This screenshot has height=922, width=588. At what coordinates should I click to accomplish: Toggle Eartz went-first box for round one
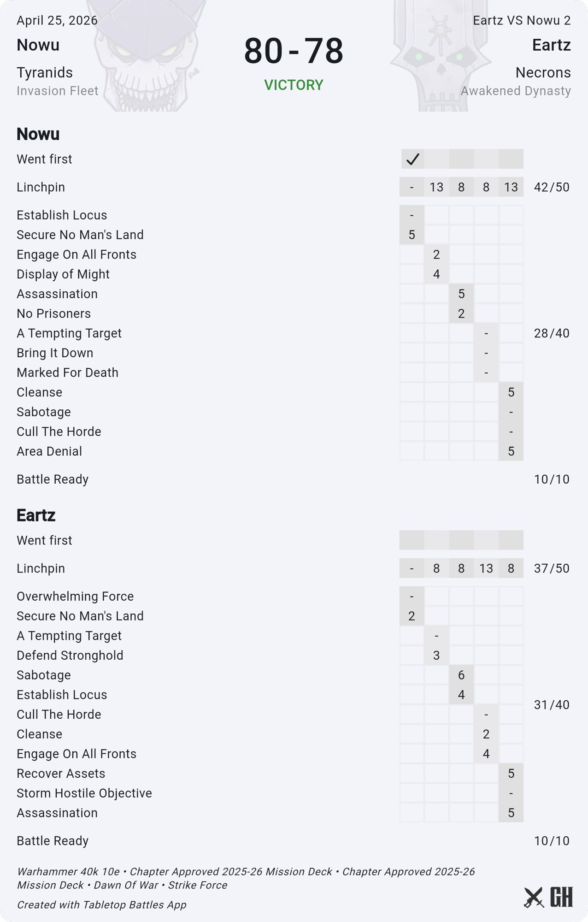coord(412,540)
